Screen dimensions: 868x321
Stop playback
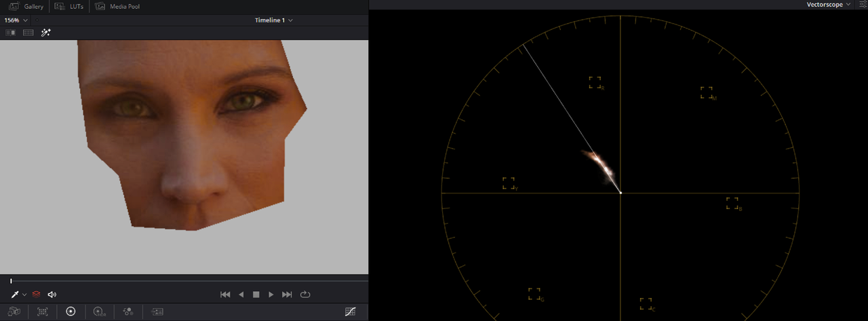(256, 295)
